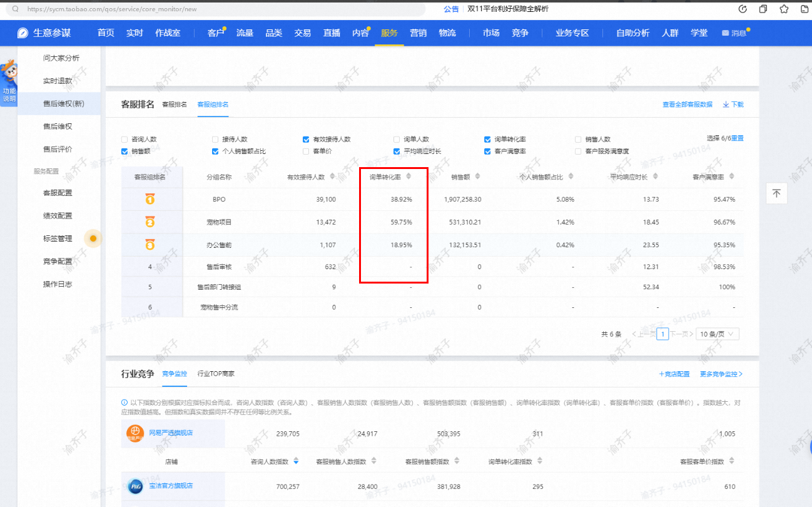Uncheck the 有效接待人数 checkbox
This screenshot has height=507, width=812.
coord(306,140)
